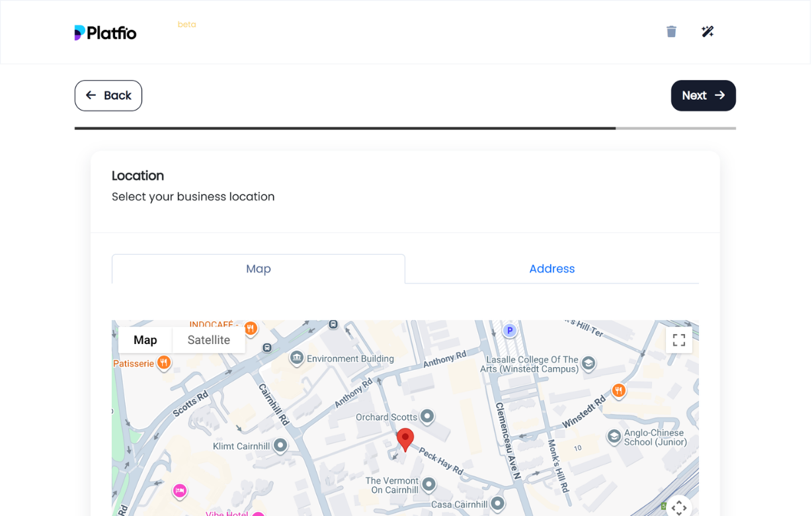Click the Lasalle College school marker icon

(588, 363)
